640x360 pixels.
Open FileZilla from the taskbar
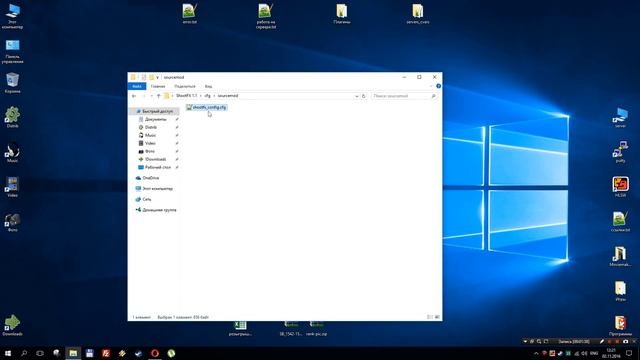click(106, 353)
